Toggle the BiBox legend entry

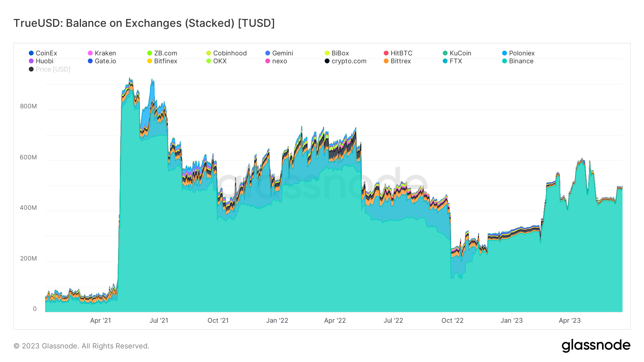[337, 53]
